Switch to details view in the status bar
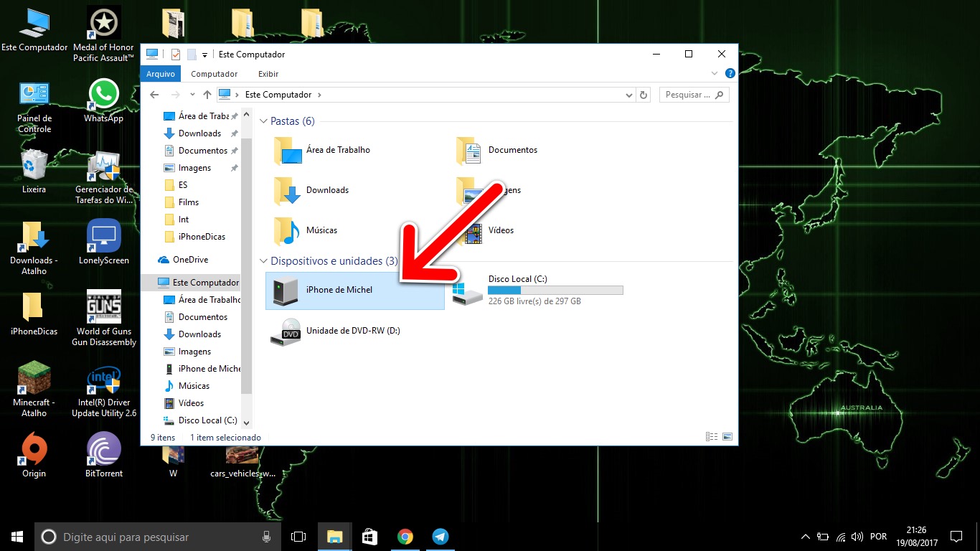Screen dimensions: 980x551 click(x=712, y=437)
